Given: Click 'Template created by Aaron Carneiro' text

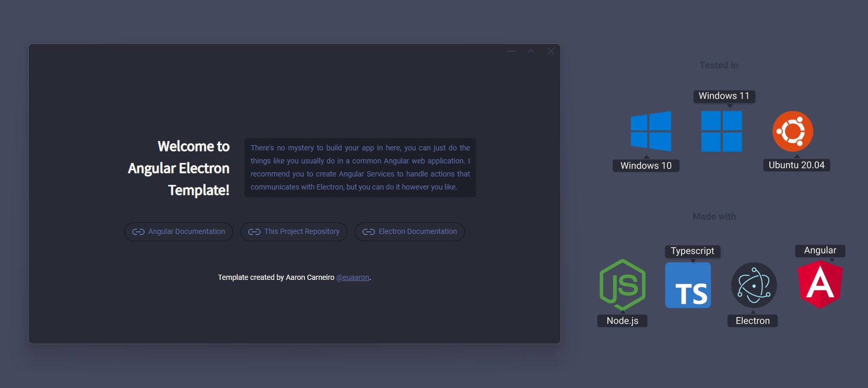Looking at the screenshot, I should tap(276, 277).
